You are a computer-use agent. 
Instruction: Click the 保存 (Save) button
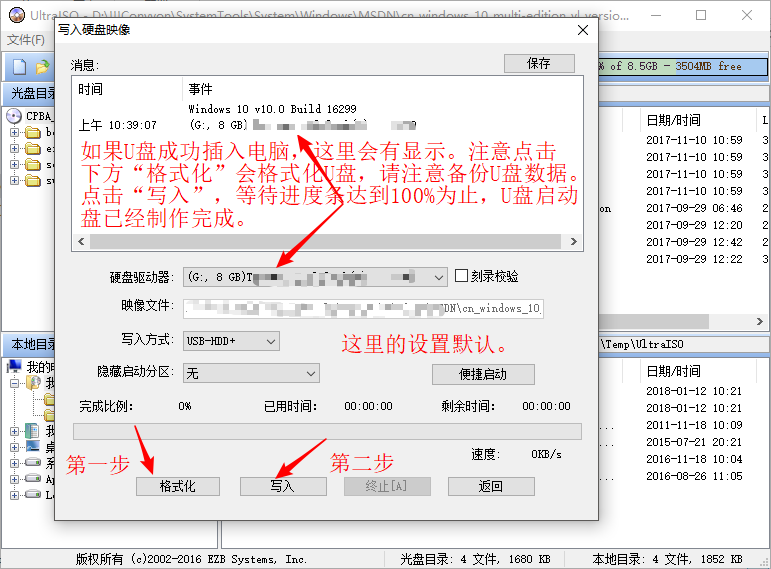pos(539,63)
